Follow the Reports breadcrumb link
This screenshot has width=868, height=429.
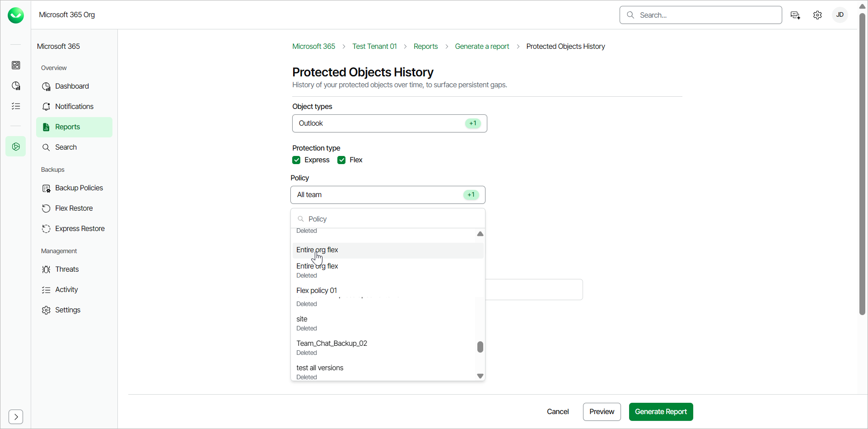[x=425, y=47]
